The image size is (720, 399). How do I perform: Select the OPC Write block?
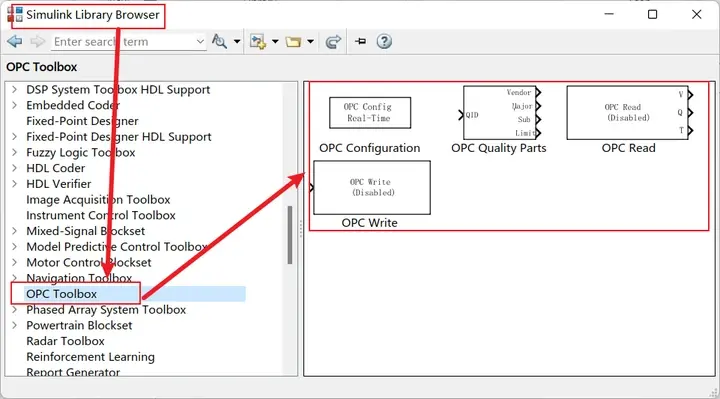coord(371,187)
